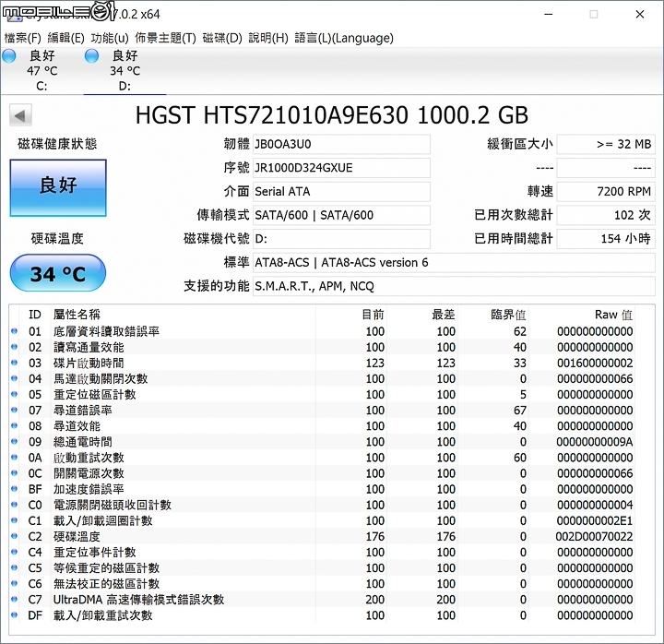Click status dot for attribute 01 row
This screenshot has height=644, width=664.
pos(14,331)
